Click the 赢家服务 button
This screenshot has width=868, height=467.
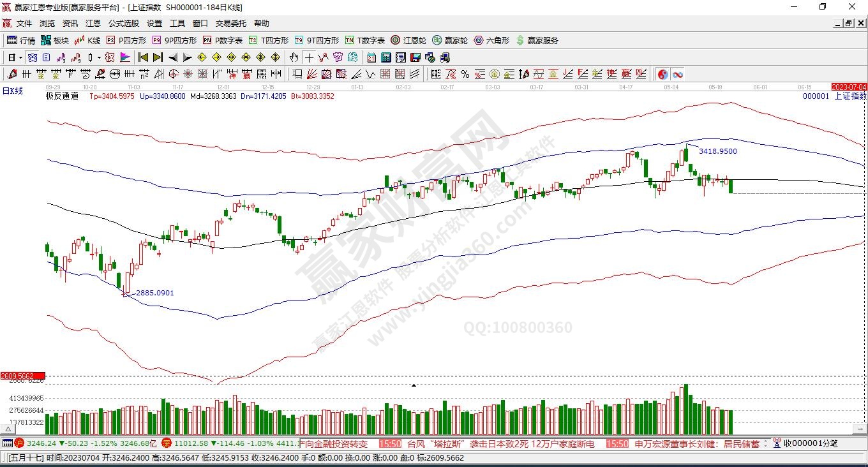click(x=537, y=40)
